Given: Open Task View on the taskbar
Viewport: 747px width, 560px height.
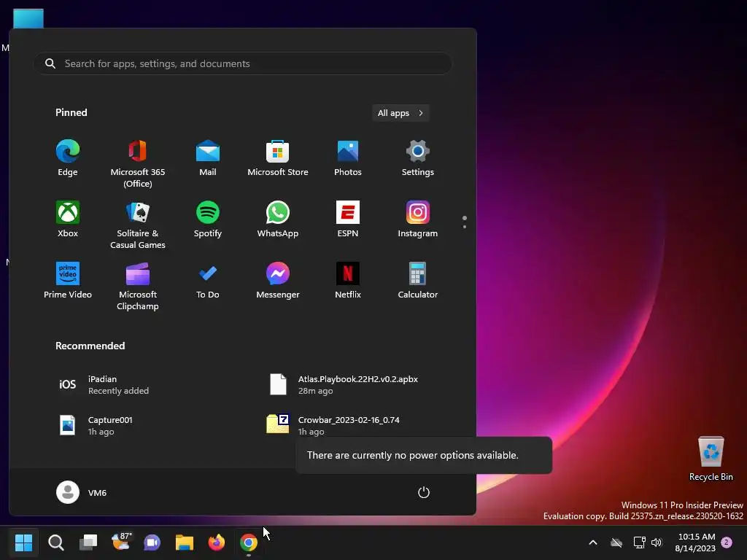Looking at the screenshot, I should [x=88, y=542].
